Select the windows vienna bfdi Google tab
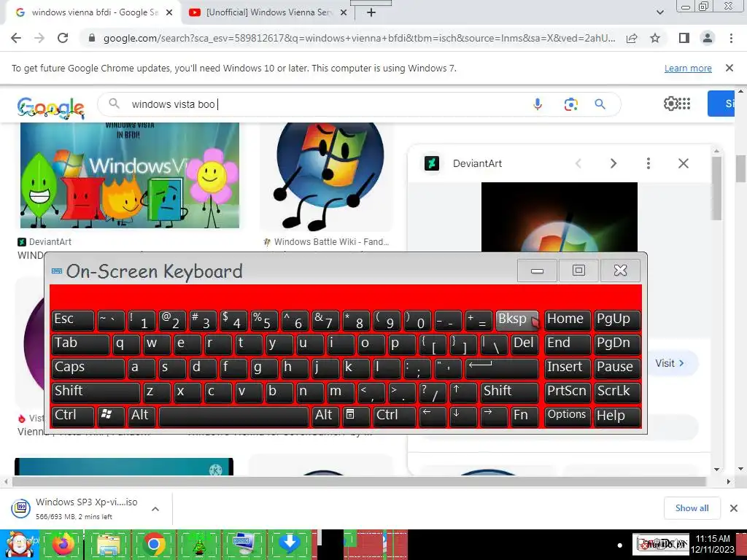Image resolution: width=747 pixels, height=560 pixels. pyautogui.click(x=94, y=12)
